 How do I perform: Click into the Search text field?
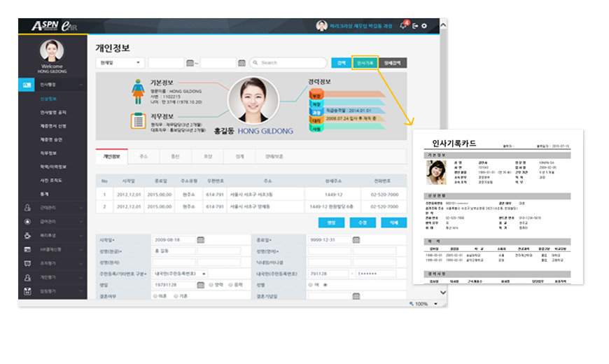[290, 63]
